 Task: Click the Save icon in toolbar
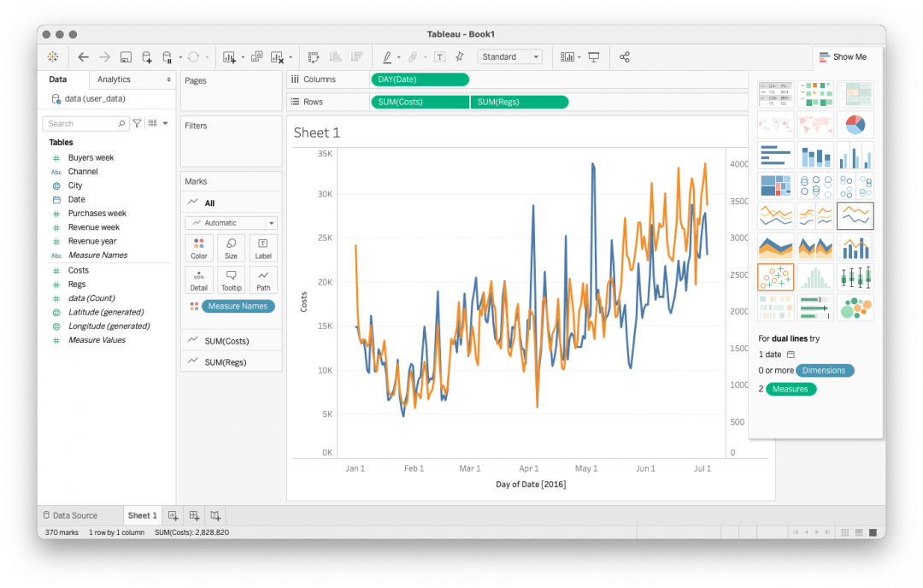126,57
